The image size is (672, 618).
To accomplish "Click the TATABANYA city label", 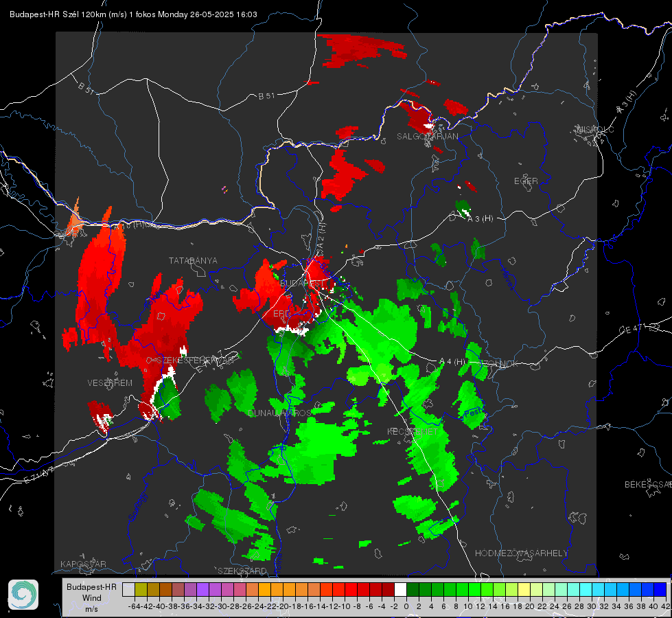I will 193,261.
